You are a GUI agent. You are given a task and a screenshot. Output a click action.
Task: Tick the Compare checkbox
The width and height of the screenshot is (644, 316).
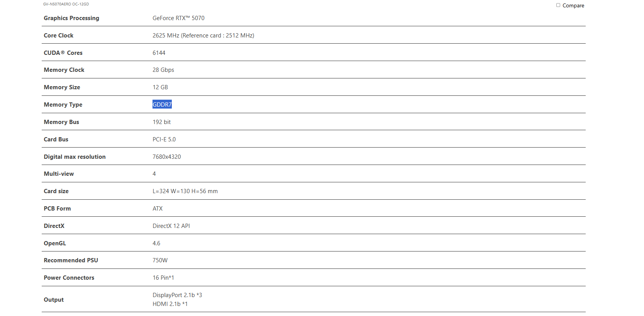pos(558,5)
